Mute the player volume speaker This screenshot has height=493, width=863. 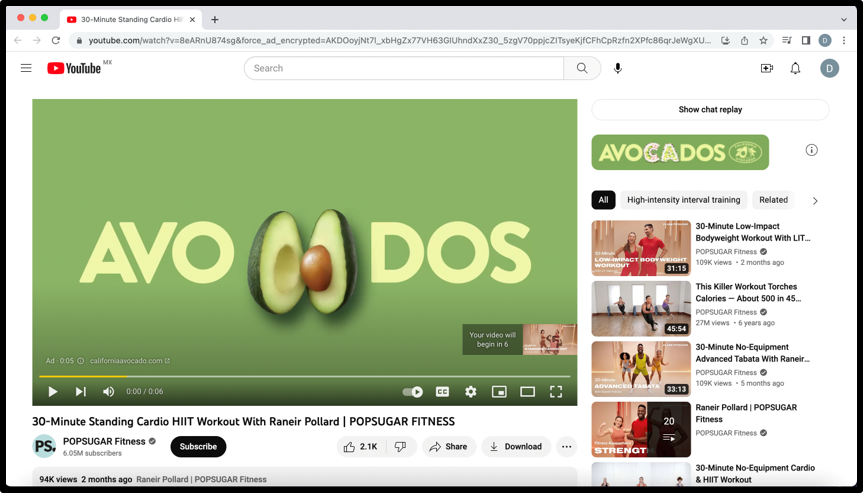[108, 391]
